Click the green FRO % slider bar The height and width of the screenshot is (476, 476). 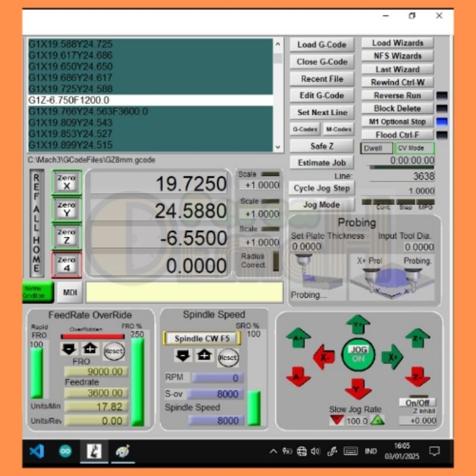coord(137,382)
